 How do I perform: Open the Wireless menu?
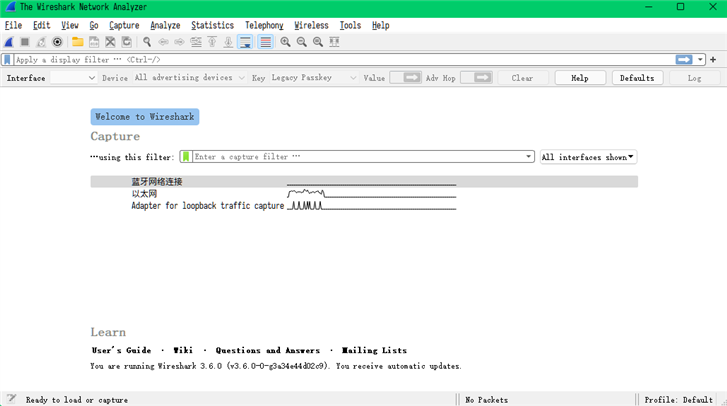coord(312,25)
